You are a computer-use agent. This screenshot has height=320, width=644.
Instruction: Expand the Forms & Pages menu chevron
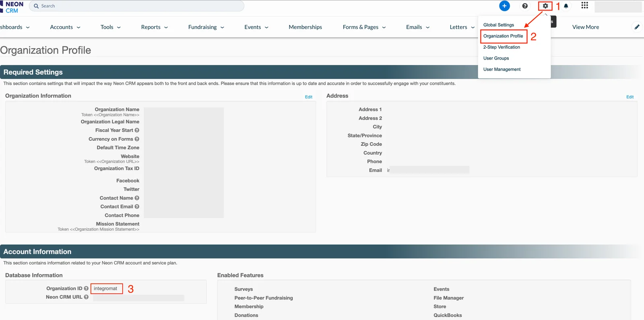[384, 27]
